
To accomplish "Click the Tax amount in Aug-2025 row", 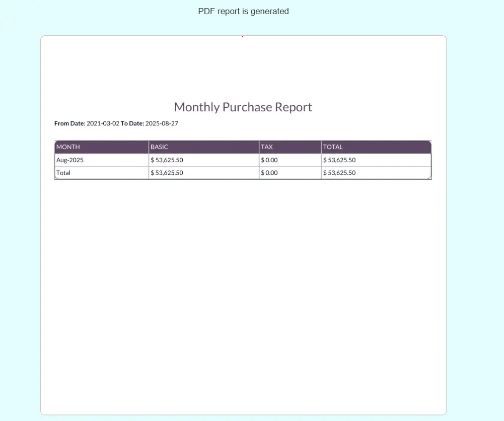I will (269, 160).
